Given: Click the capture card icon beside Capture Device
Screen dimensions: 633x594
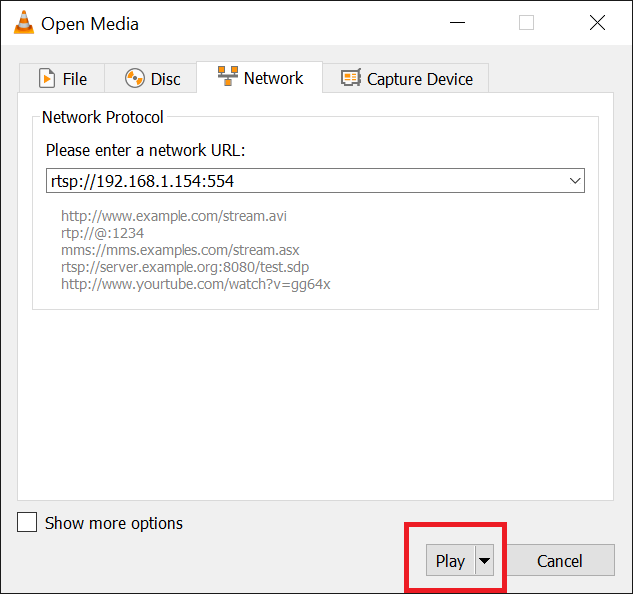Looking at the screenshot, I should coord(351,79).
